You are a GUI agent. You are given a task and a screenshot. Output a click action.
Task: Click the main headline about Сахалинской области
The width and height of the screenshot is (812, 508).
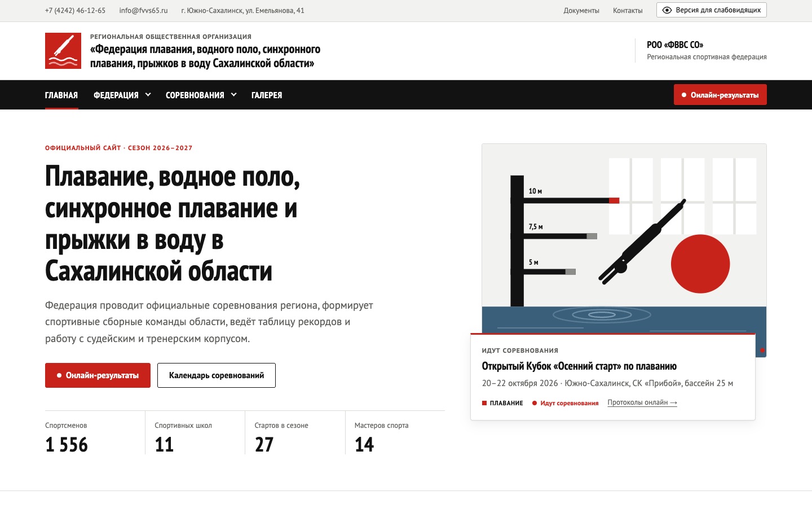click(x=173, y=224)
